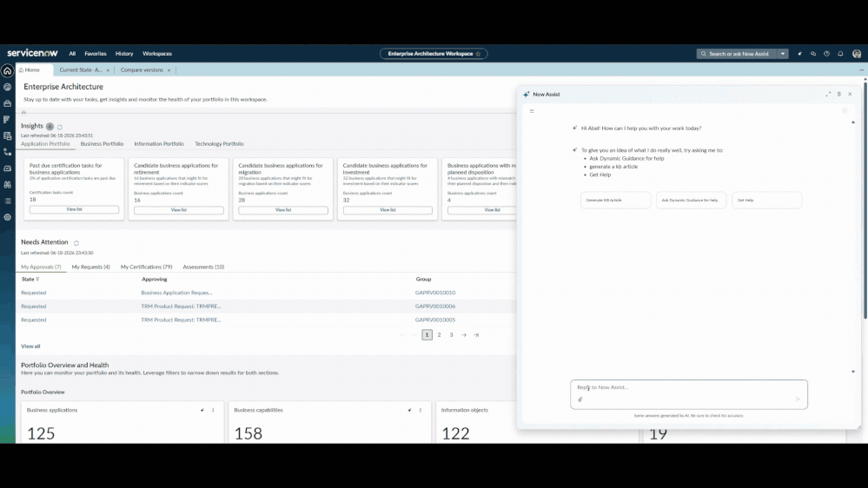This screenshot has height=488, width=868.
Task: Open the Workspaces menu
Action: tap(157, 54)
